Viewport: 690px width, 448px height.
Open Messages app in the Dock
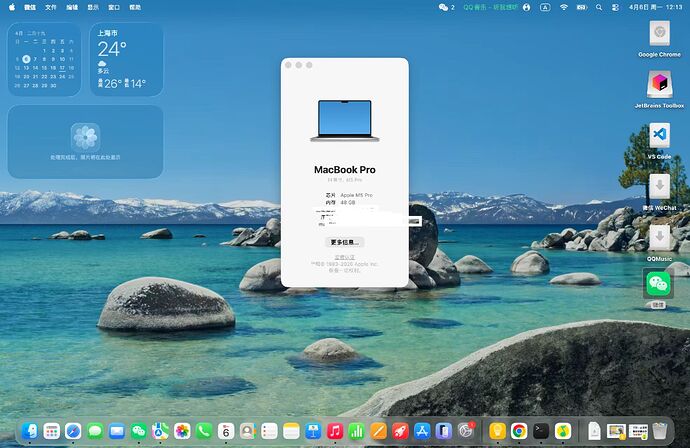click(x=95, y=431)
